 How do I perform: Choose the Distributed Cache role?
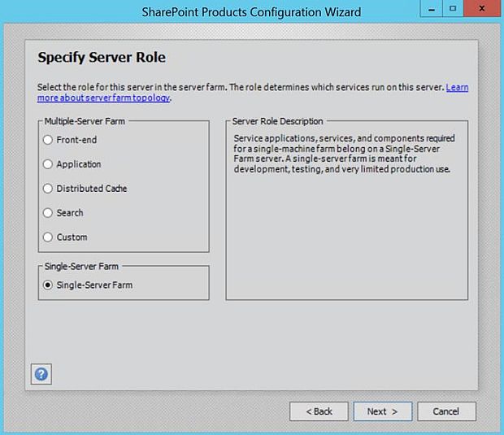click(85, 189)
